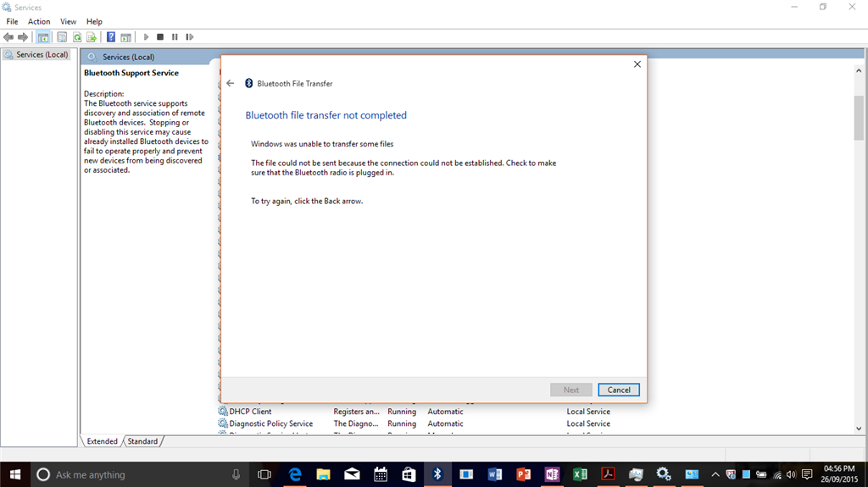Click the scrollbar up arrow in Services

coord(859,71)
